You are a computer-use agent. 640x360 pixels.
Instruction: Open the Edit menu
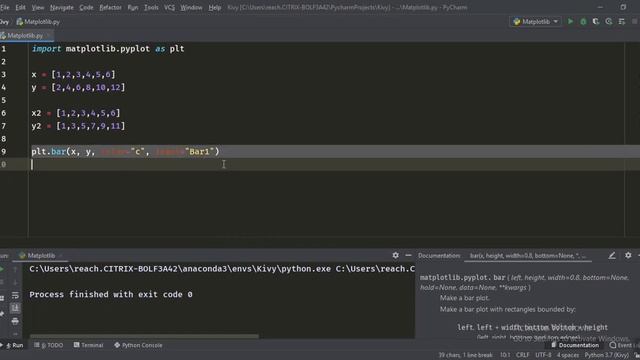tap(20, 7)
